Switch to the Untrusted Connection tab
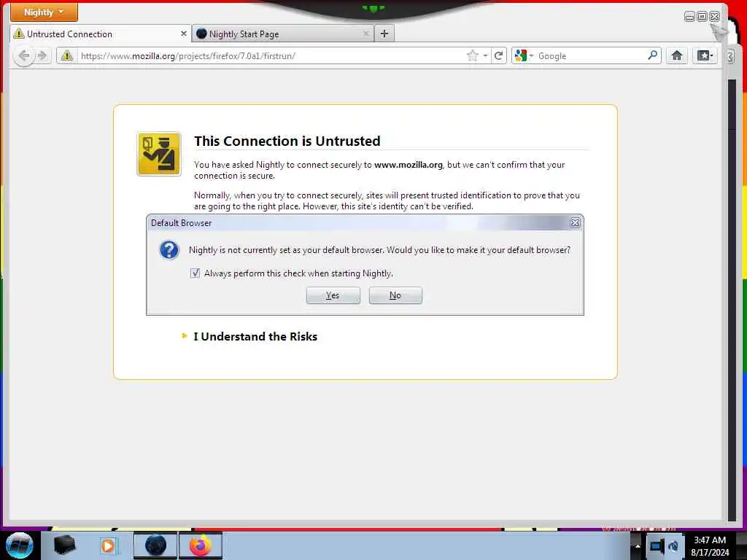The height and width of the screenshot is (560, 747). click(101, 34)
